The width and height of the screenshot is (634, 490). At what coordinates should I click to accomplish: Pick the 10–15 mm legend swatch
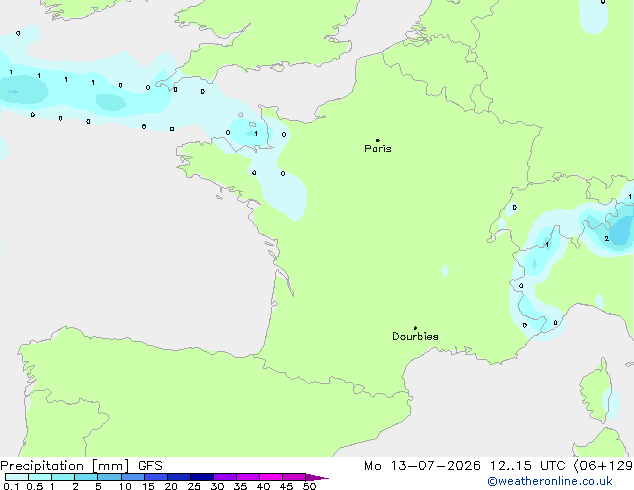(132, 477)
